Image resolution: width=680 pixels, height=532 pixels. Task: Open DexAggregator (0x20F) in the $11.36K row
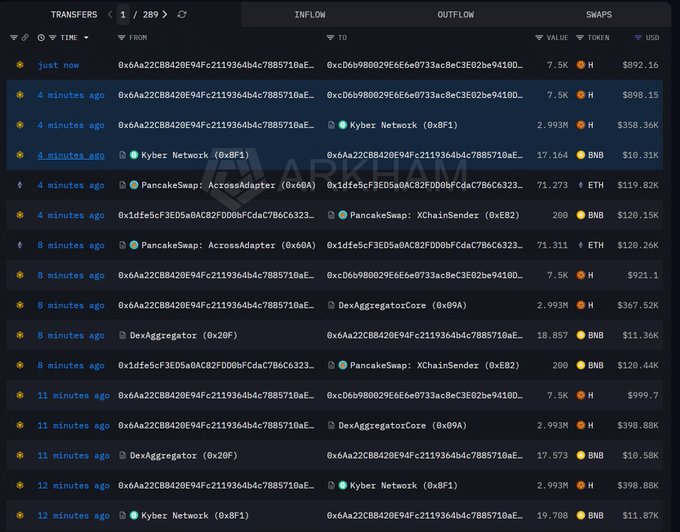tap(183, 335)
